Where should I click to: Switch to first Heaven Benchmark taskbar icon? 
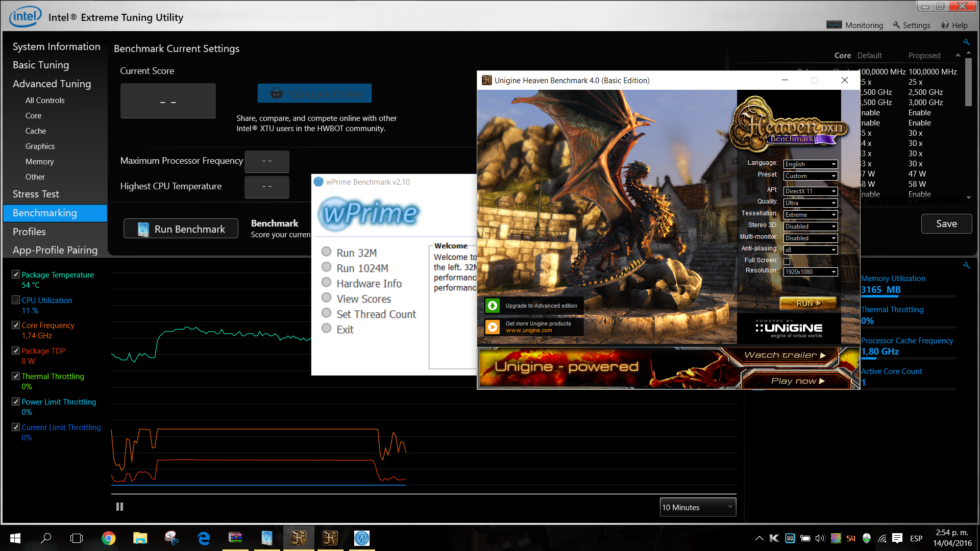pos(299,538)
